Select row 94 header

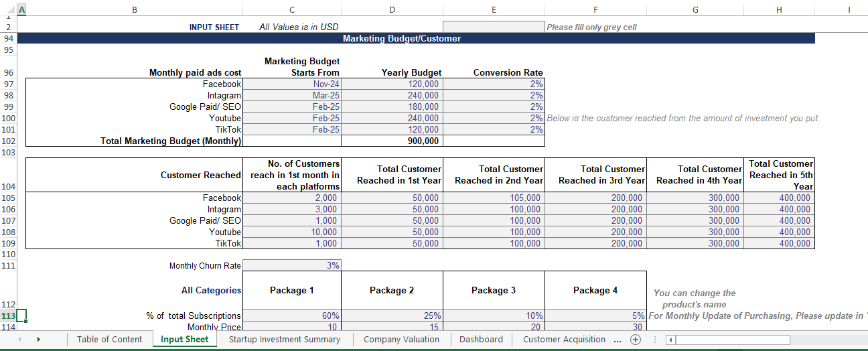[x=8, y=39]
